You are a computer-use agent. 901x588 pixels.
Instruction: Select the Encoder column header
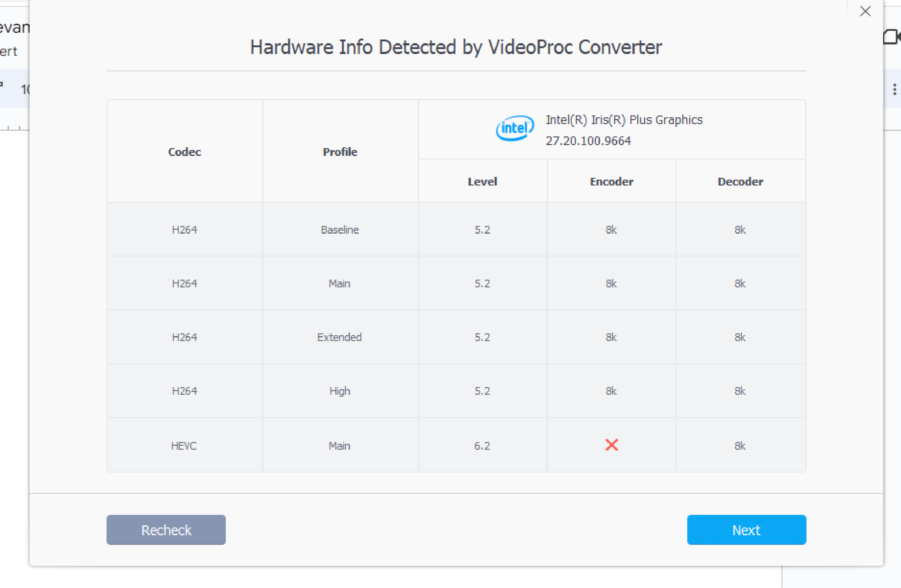pyautogui.click(x=611, y=181)
